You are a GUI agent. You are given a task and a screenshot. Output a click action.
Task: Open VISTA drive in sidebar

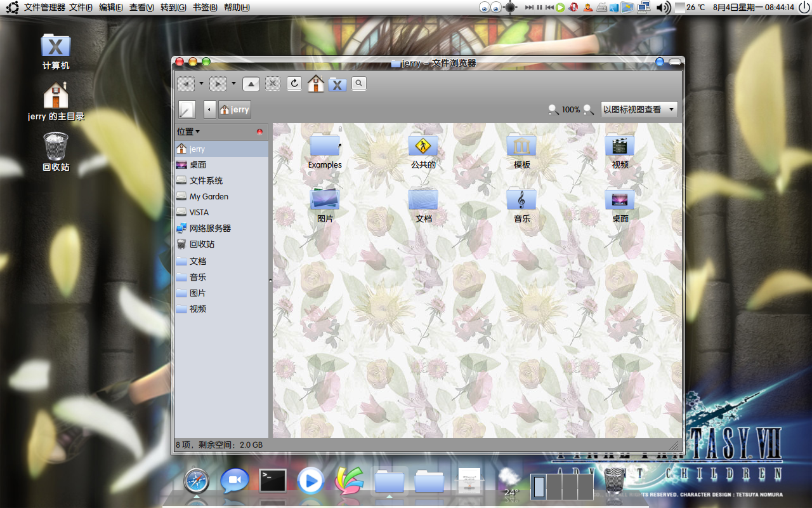[x=221, y=212]
